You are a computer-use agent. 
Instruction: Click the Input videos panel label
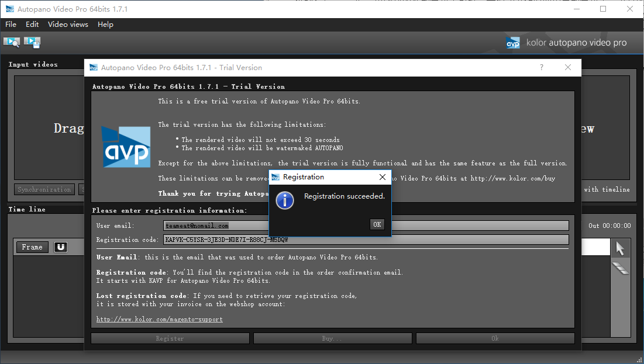coord(33,64)
